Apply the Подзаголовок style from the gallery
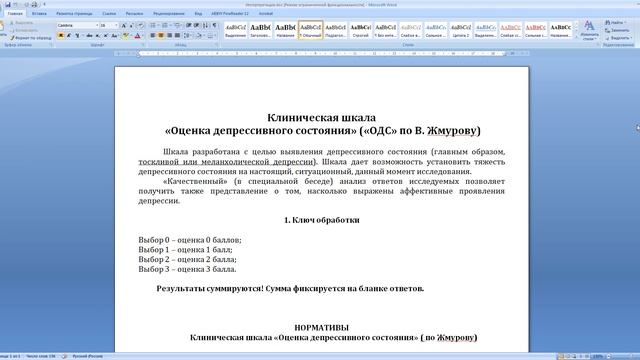Viewport: 640px width, 360px height. 336,30
